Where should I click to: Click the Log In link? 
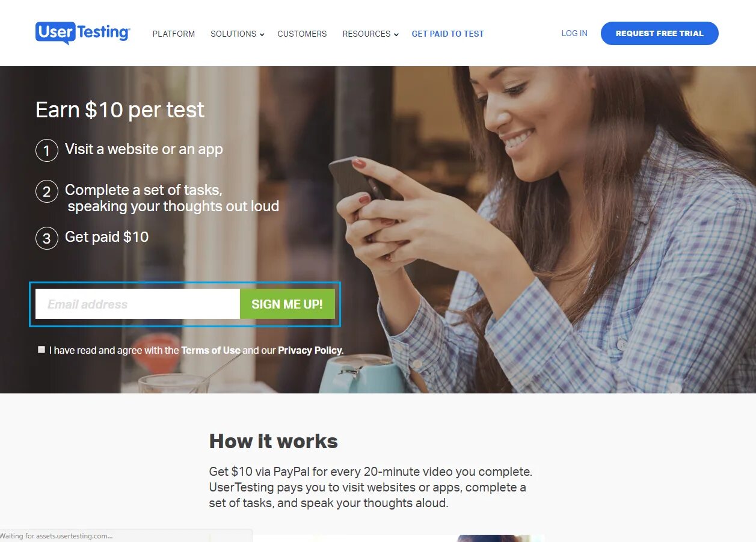[x=574, y=33]
